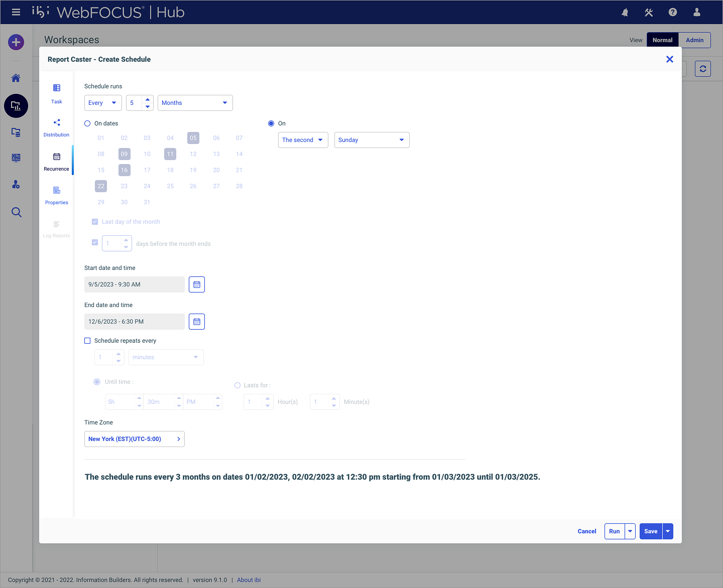Open the help question mark icon
The height and width of the screenshot is (588, 723).
click(673, 13)
